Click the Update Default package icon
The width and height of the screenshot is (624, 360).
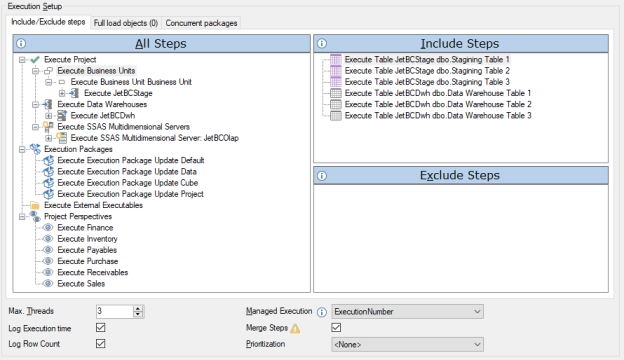49,160
